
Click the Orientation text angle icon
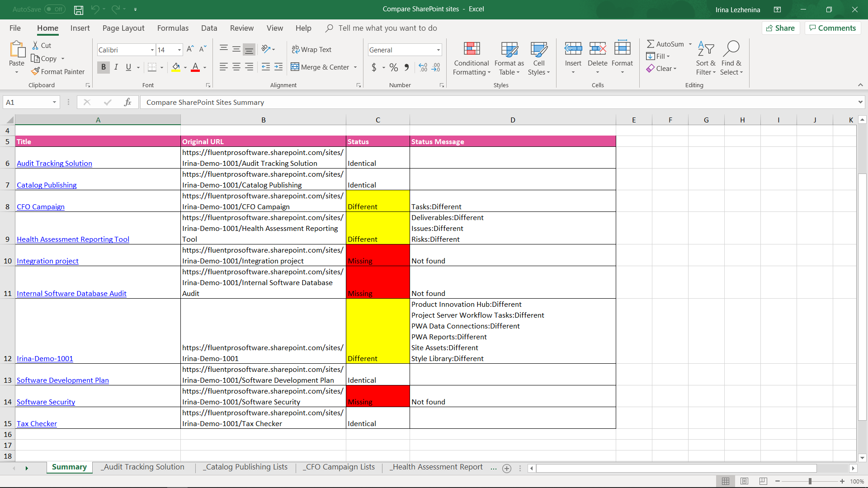(266, 49)
